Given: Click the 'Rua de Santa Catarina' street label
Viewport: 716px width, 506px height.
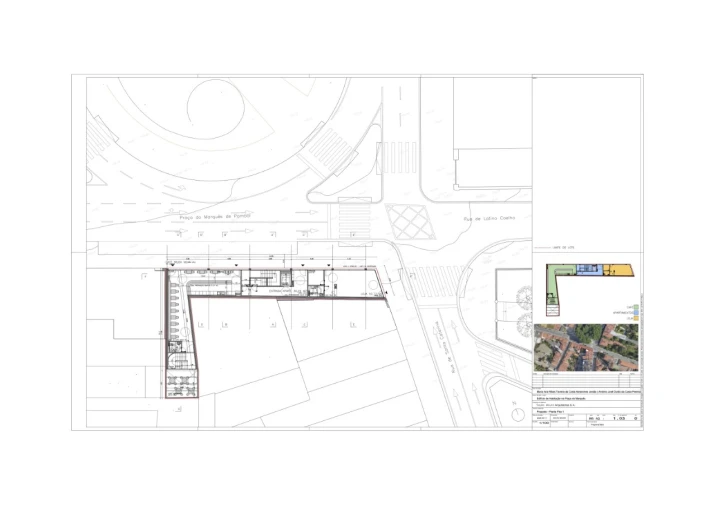Looking at the screenshot, I should point(447,346).
